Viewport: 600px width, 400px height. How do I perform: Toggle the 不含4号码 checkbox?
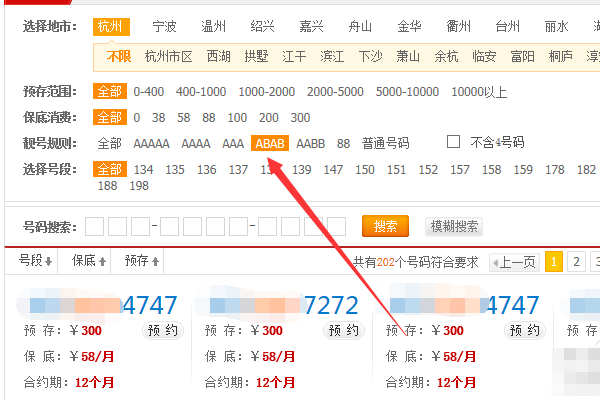click(453, 142)
